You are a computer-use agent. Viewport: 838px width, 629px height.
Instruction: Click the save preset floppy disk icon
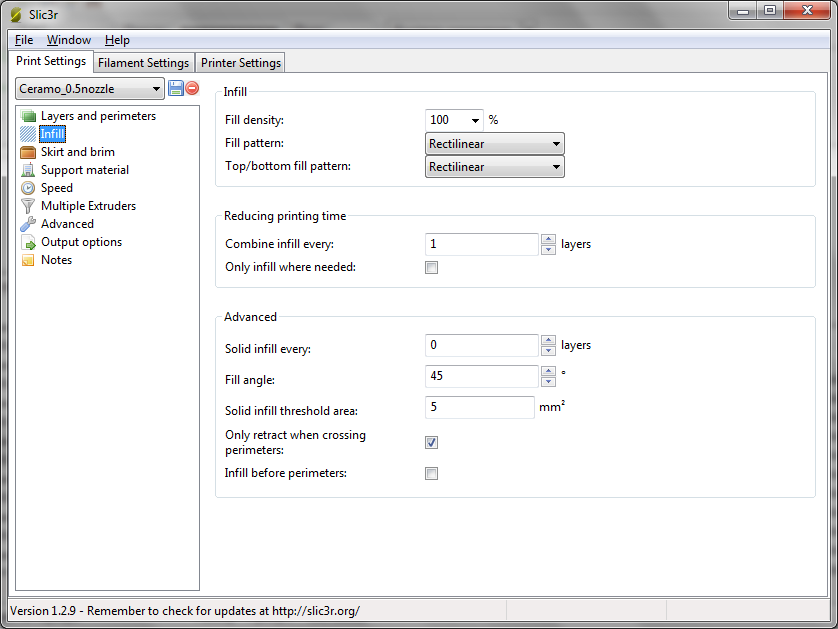tap(176, 88)
